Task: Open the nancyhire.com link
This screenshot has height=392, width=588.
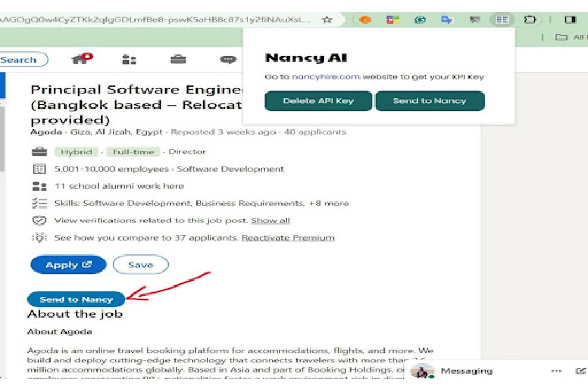Action: pos(326,77)
